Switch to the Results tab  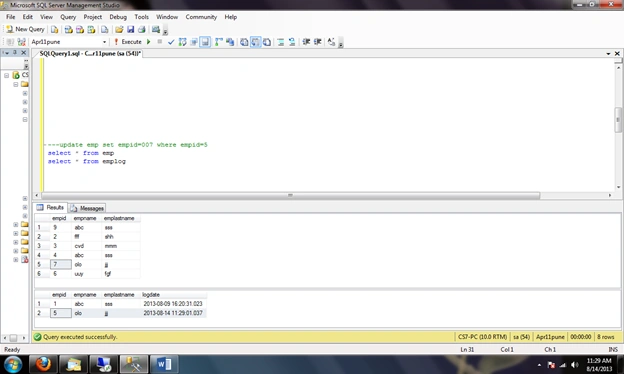pos(50,207)
